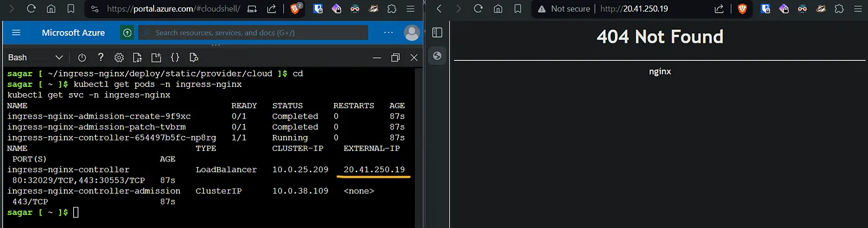
Task: Restart Cloud Shell with the power icon
Action: (x=82, y=57)
